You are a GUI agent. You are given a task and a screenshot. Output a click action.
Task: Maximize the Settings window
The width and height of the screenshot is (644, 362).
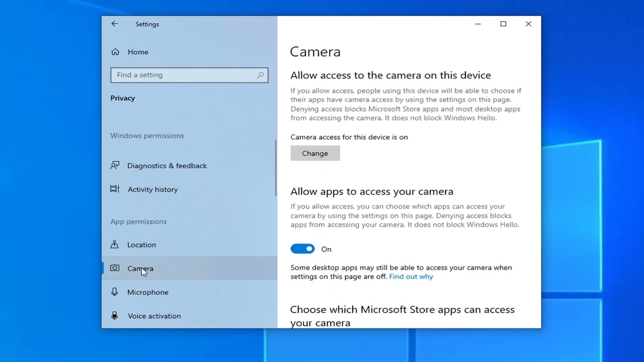503,24
